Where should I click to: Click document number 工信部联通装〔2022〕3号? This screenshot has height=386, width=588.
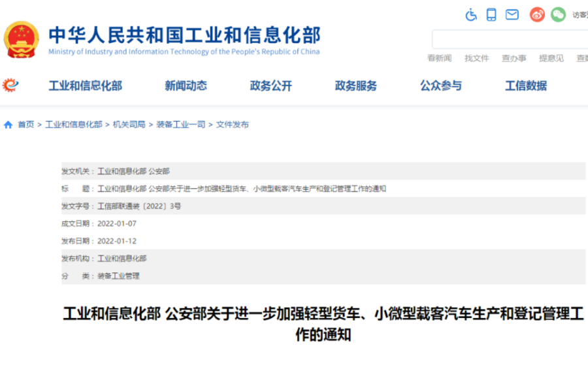tap(139, 206)
